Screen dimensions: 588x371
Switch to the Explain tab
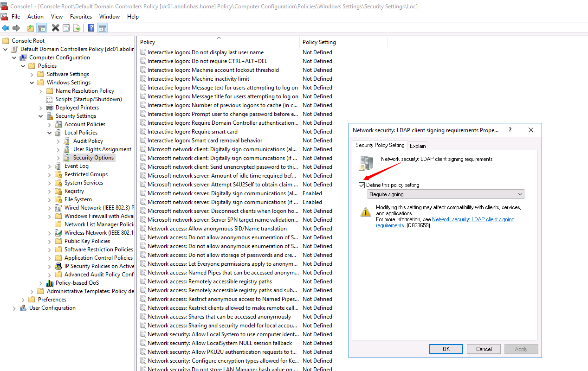point(417,145)
